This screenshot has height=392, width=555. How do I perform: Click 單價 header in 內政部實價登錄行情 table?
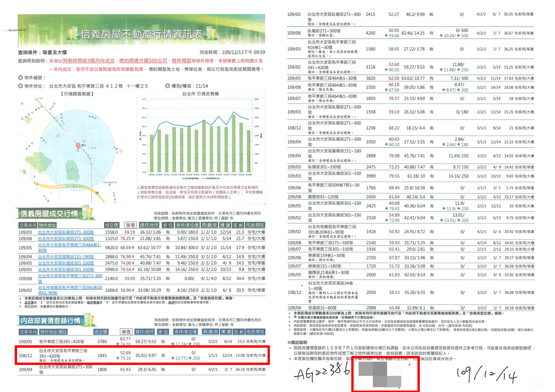pyautogui.click(x=126, y=332)
